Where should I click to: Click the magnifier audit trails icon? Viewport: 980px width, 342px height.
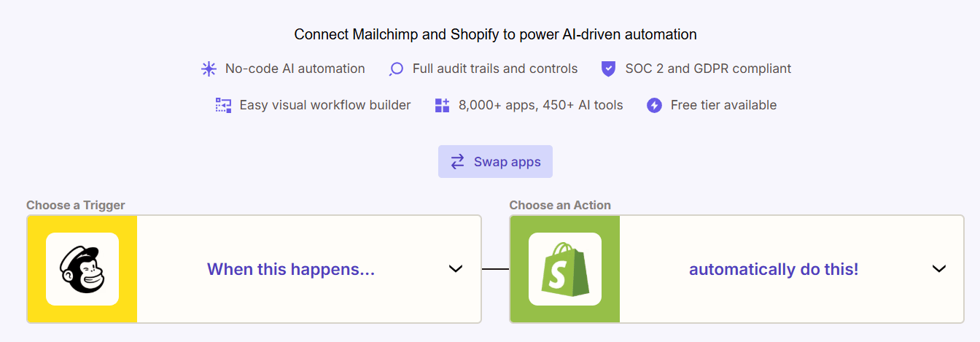pyautogui.click(x=396, y=69)
